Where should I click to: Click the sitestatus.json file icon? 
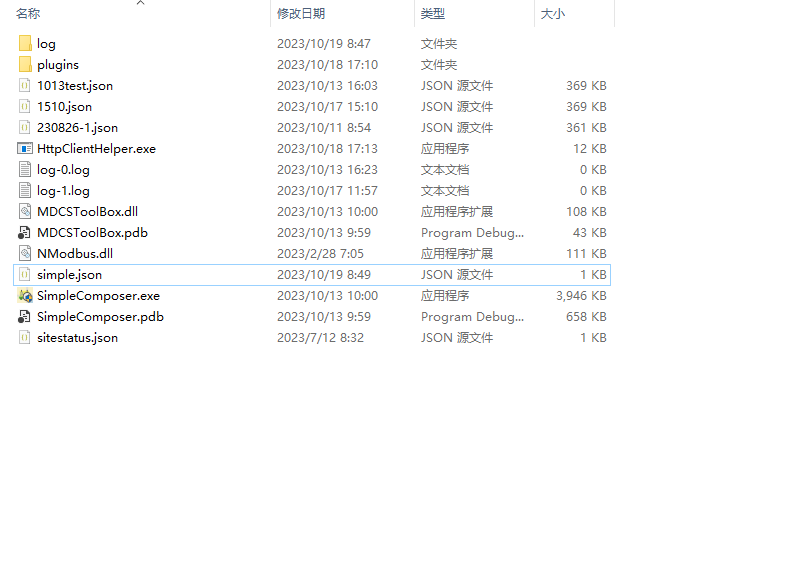click(25, 338)
